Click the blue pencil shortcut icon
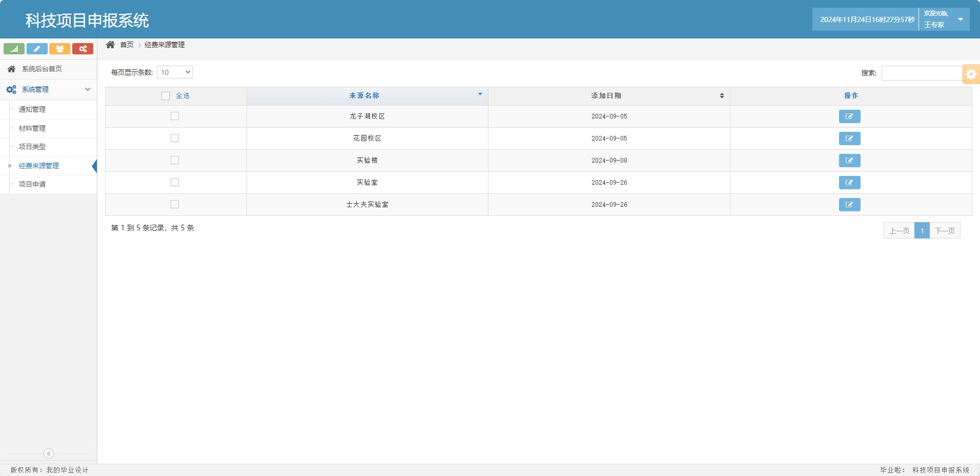The image size is (980, 476). pyautogui.click(x=37, y=49)
